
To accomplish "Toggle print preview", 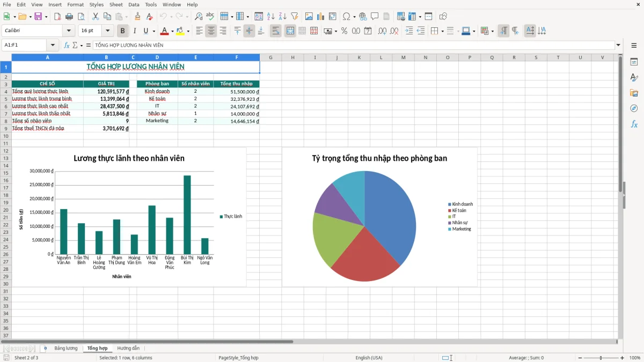I will [80, 17].
